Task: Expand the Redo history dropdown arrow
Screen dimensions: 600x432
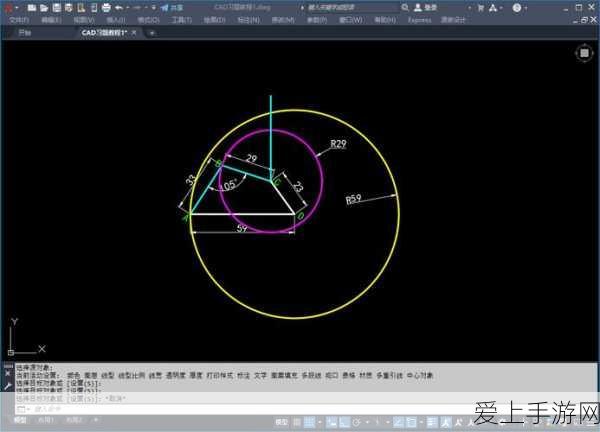Action: pyautogui.click(x=146, y=8)
